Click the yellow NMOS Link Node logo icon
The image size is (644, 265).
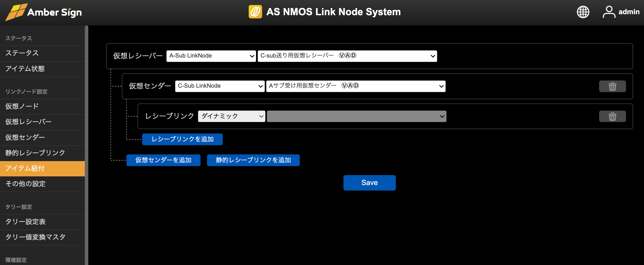tap(255, 12)
